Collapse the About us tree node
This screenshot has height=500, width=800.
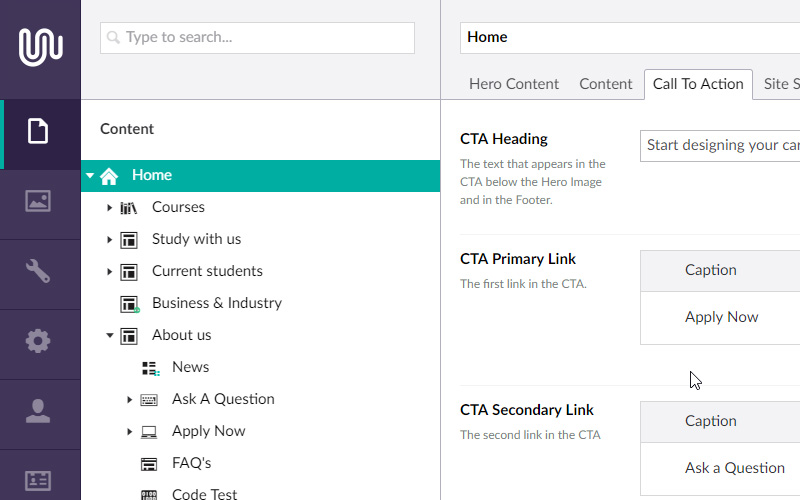(x=109, y=336)
